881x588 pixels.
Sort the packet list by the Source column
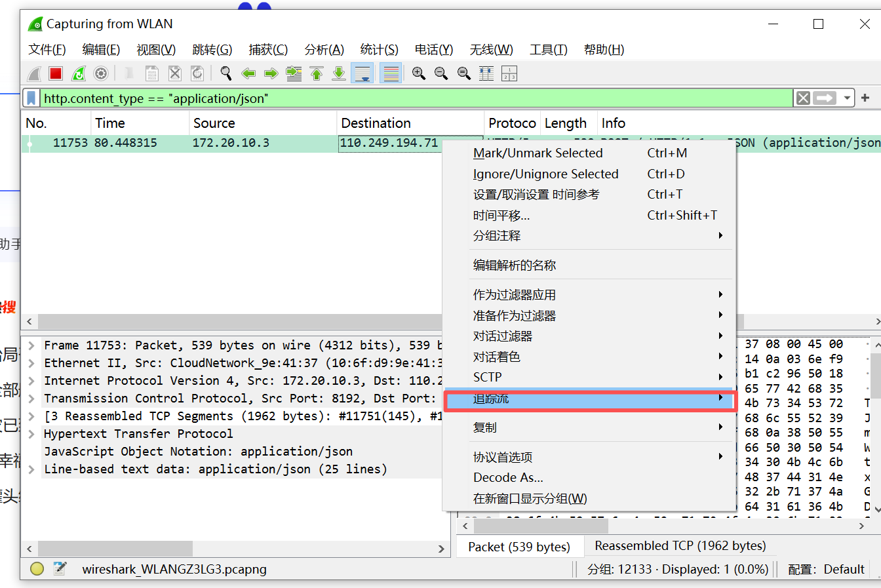pos(262,123)
